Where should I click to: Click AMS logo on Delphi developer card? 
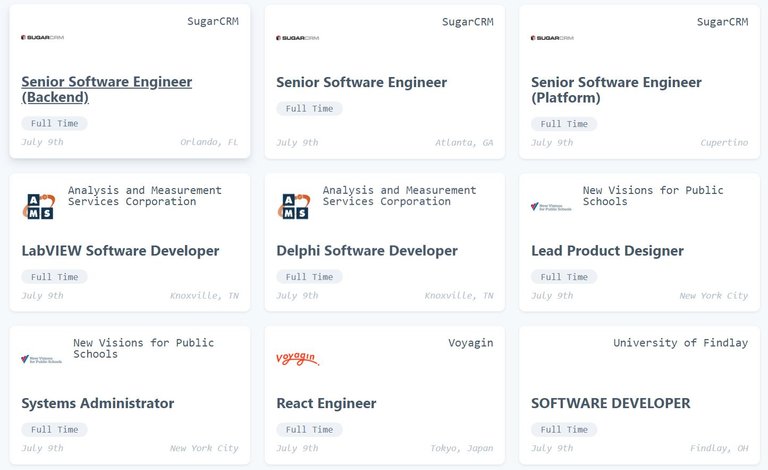point(293,206)
